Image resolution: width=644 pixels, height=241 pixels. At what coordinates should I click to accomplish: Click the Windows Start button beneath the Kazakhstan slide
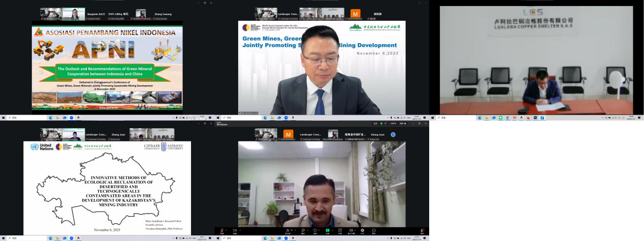(3, 238)
